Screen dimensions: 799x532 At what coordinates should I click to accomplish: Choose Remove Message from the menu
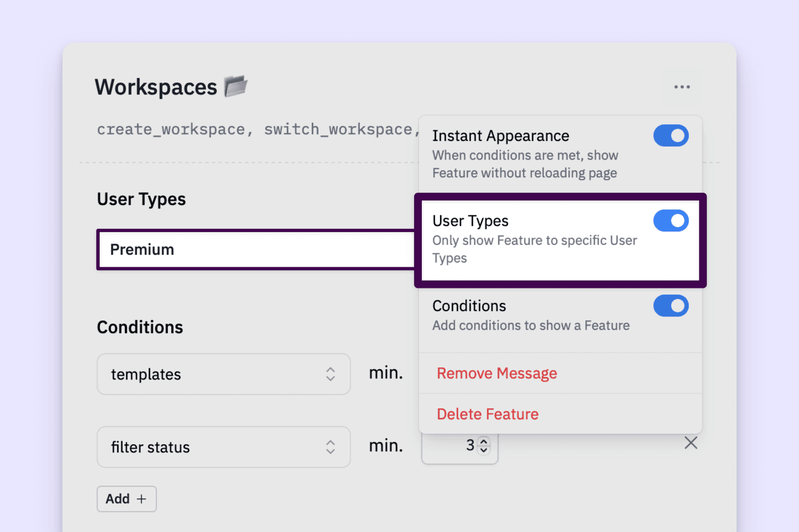497,374
